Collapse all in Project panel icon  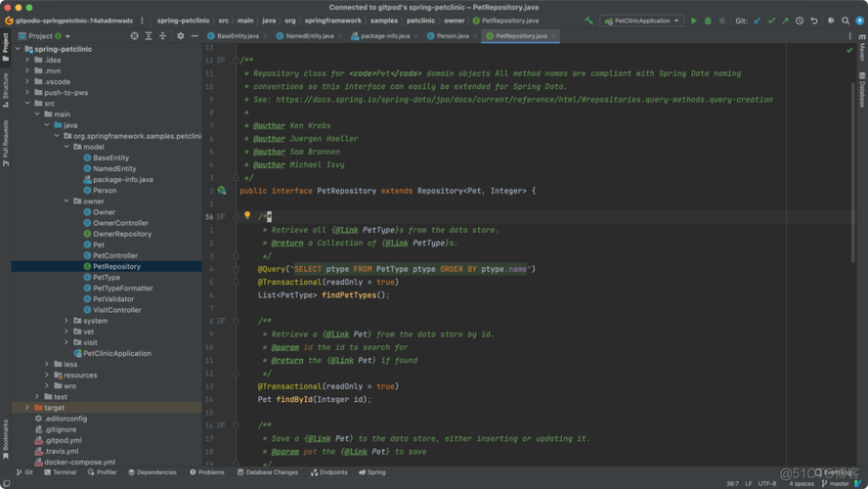(162, 36)
